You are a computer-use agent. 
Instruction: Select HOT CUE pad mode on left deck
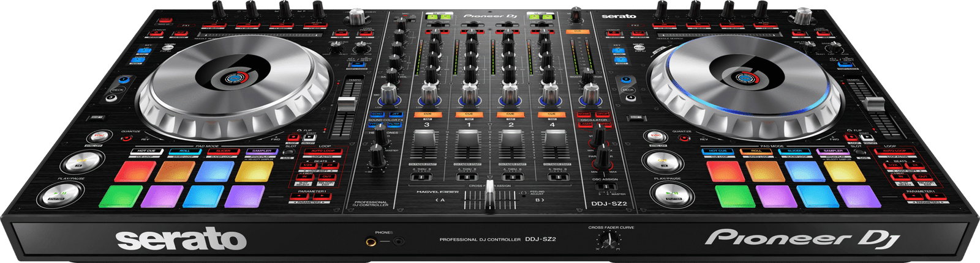click(x=146, y=150)
